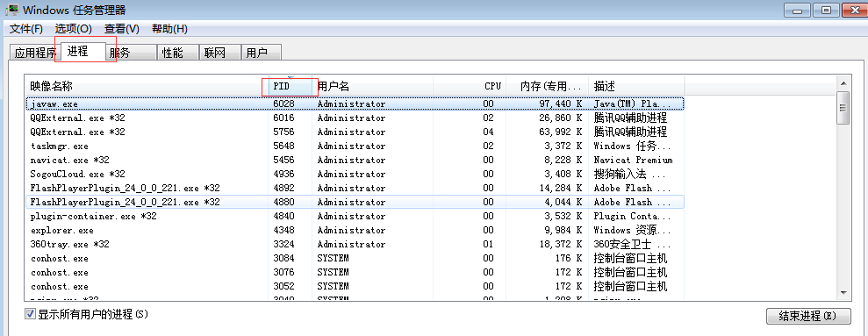Select the explorer.exe process
This screenshot has width=868, height=336.
point(355,230)
